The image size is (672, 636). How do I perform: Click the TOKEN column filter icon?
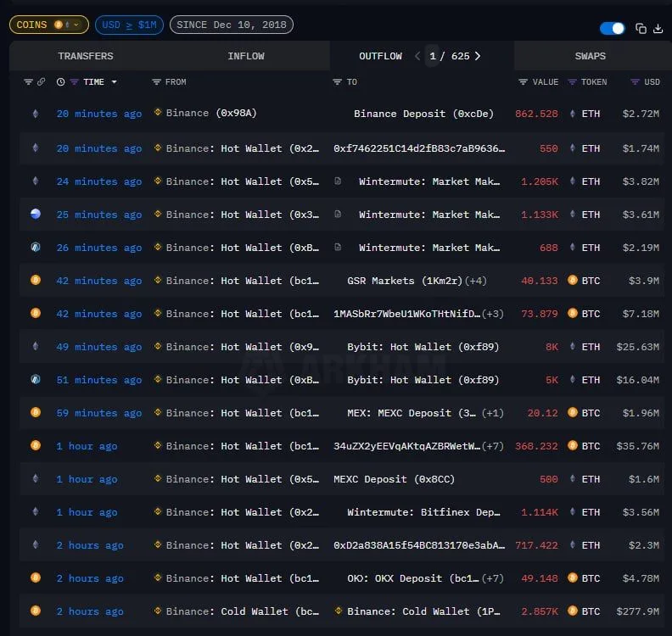(x=573, y=82)
